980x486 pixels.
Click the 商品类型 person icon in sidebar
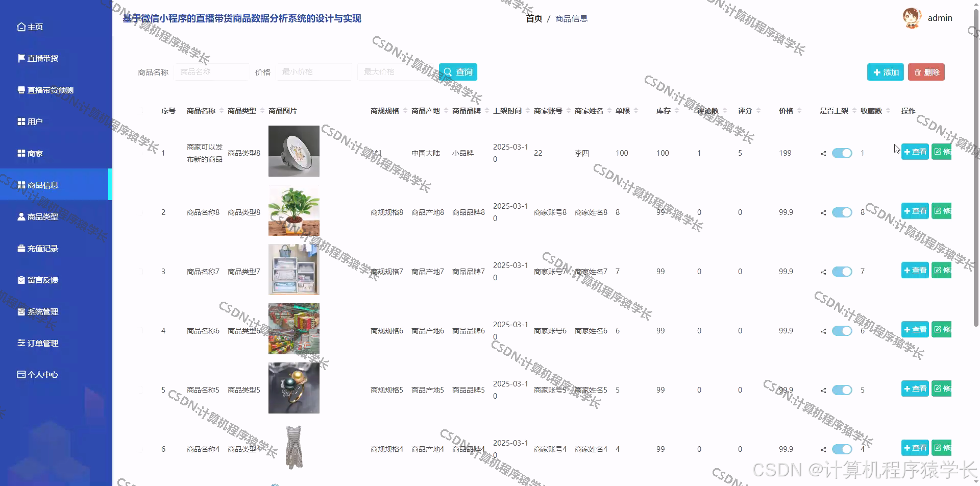[21, 216]
